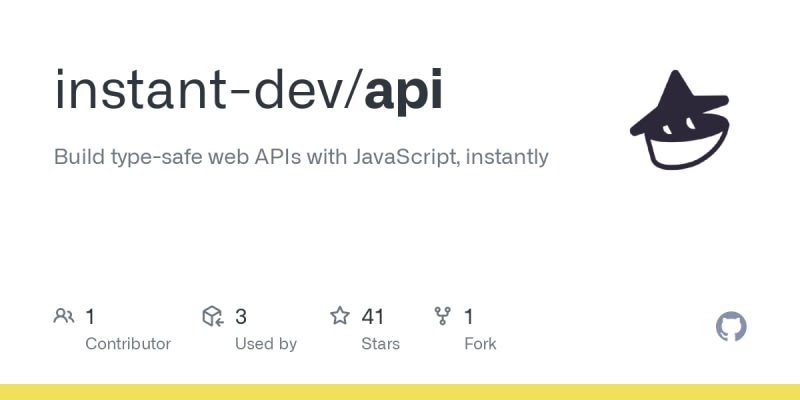Image resolution: width=800 pixels, height=400 pixels.
Task: Click the Contributor people icon
Action: pyautogui.click(x=63, y=317)
